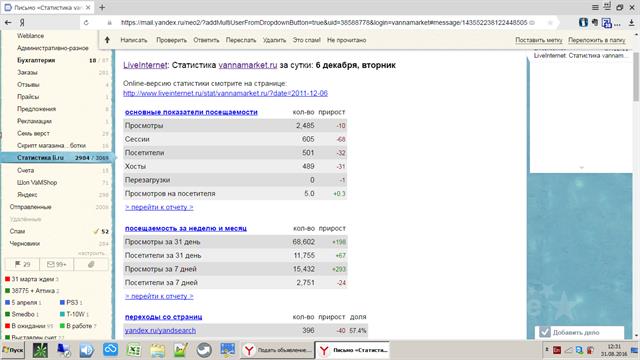Reload the page with refresh icon
Image resolution: width=640 pixels, height=360 pixels.
(86, 22)
